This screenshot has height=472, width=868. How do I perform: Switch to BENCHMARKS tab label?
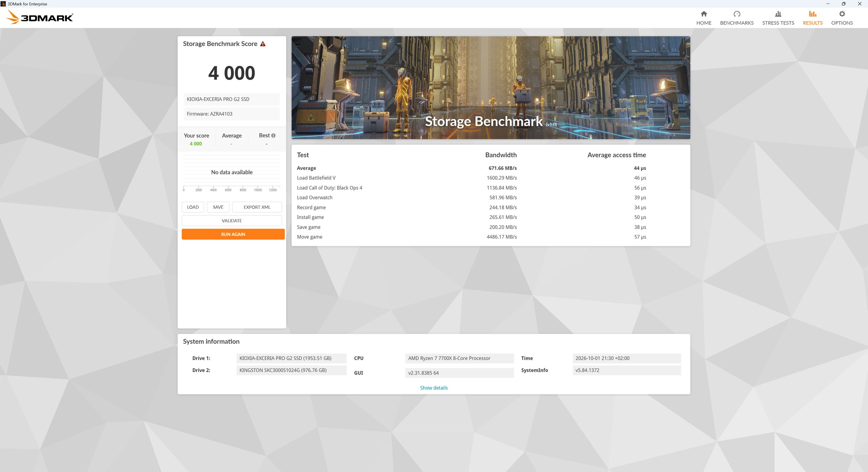point(737,23)
